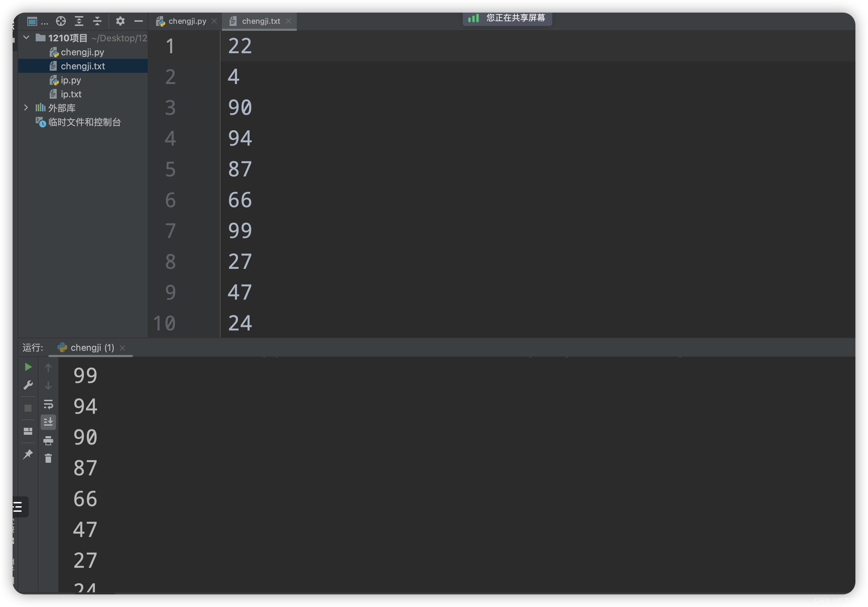868x607 pixels.
Task: Click value 94 on editor line 4
Action: tap(240, 138)
